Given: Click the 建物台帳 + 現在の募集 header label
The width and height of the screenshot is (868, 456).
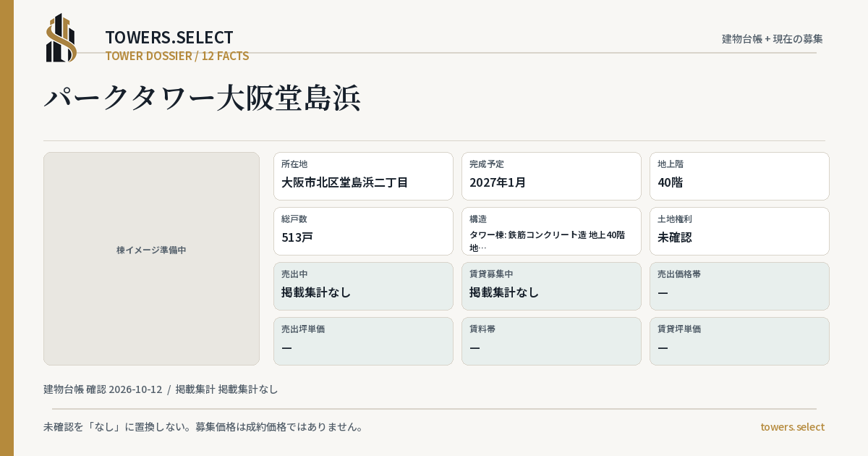Looking at the screenshot, I should click(x=773, y=39).
